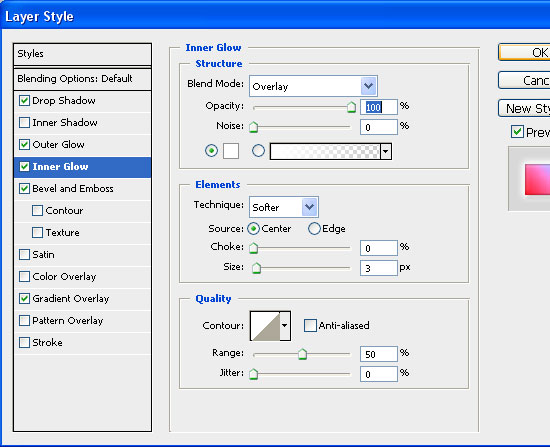Click the Contour curve thumbnail
This screenshot has height=447, width=550.
point(265,326)
